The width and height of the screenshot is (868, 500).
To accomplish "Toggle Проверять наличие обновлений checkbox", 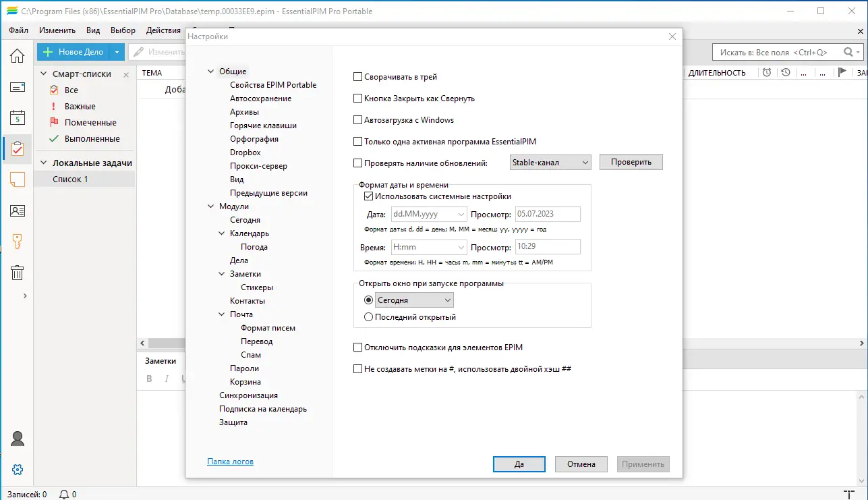I will pos(358,163).
